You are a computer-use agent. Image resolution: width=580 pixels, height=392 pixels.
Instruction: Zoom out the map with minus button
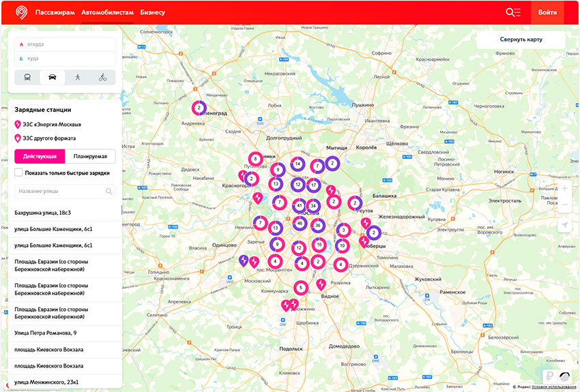pos(564,205)
